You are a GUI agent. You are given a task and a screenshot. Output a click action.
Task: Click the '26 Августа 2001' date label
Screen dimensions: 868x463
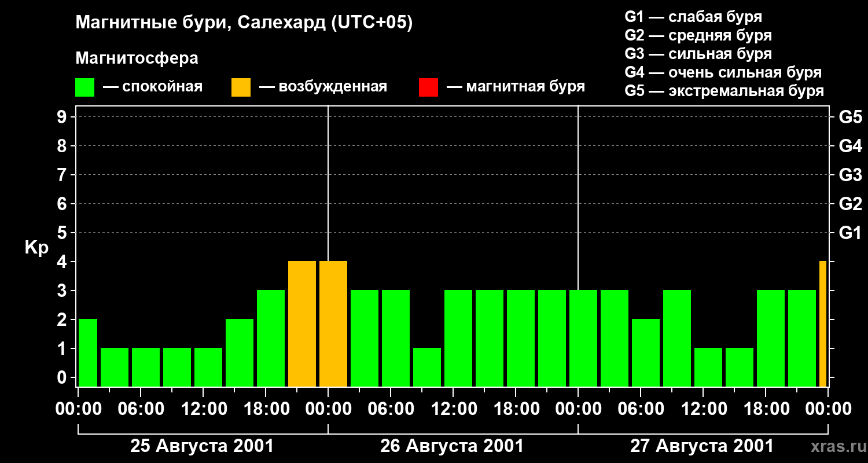click(452, 446)
